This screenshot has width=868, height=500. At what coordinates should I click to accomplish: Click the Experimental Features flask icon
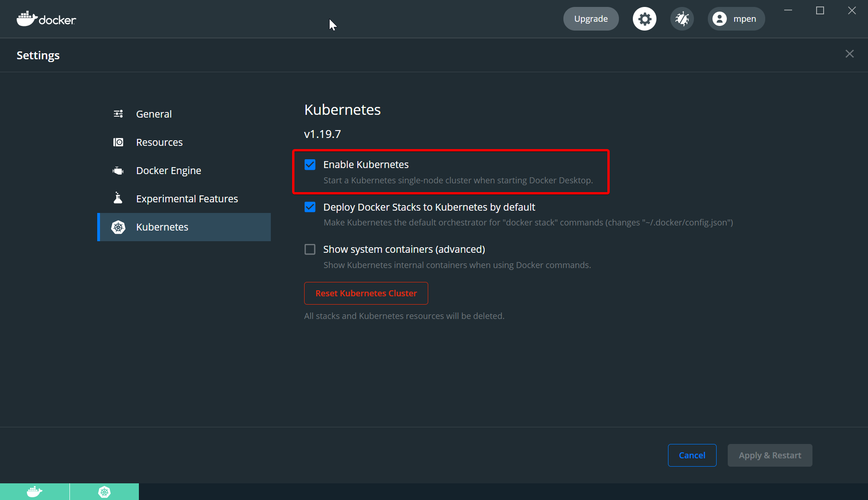point(118,198)
